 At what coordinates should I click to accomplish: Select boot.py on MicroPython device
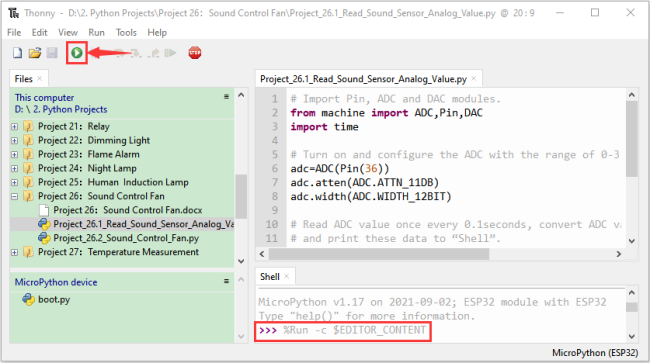tap(54, 299)
